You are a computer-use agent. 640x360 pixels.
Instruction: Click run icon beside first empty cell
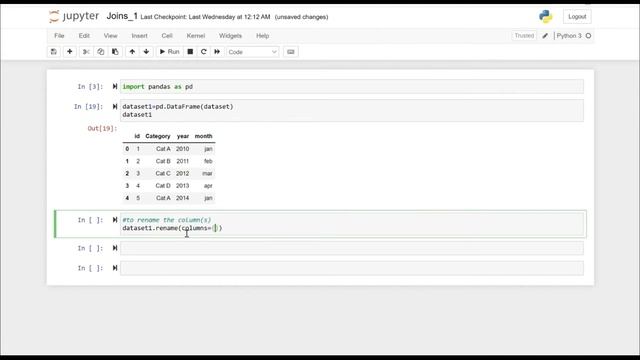115,248
